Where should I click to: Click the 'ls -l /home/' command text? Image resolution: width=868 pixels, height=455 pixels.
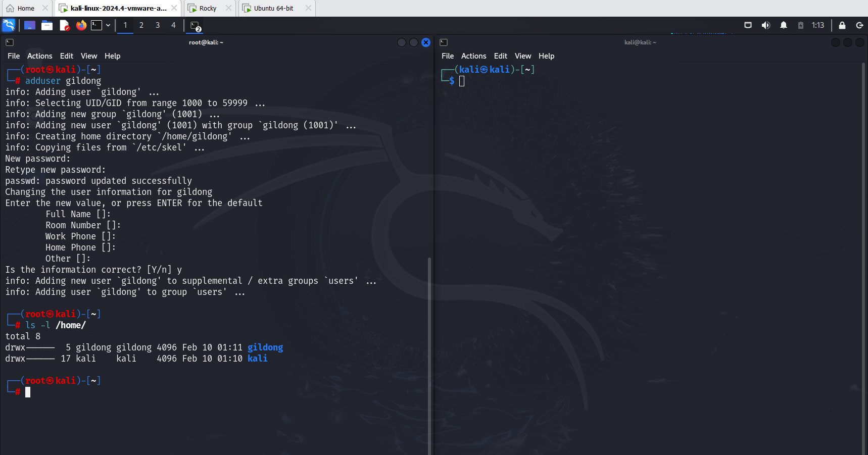[56, 325]
